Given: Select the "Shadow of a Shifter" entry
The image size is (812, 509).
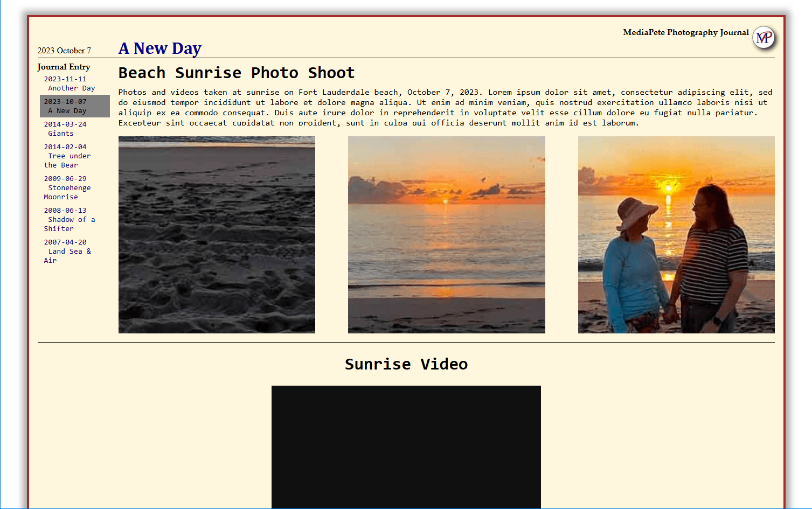Looking at the screenshot, I should click(69, 219).
